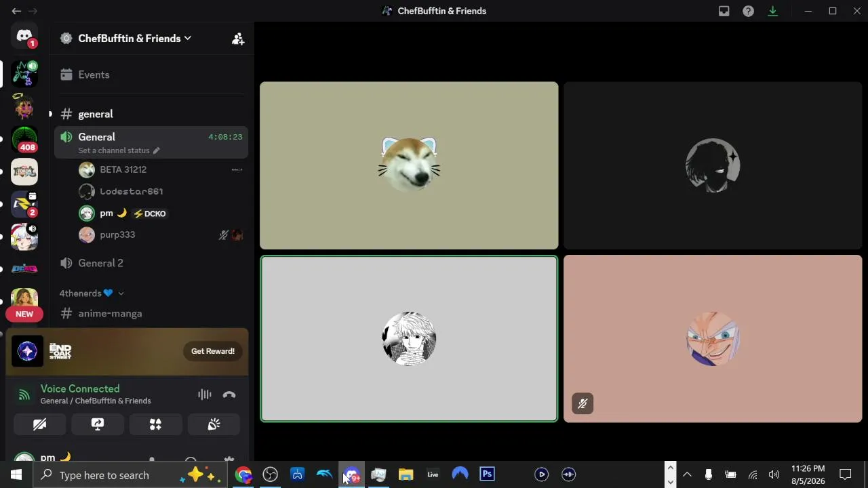
Task: Join the General 2 voice channel
Action: pyautogui.click(x=151, y=263)
